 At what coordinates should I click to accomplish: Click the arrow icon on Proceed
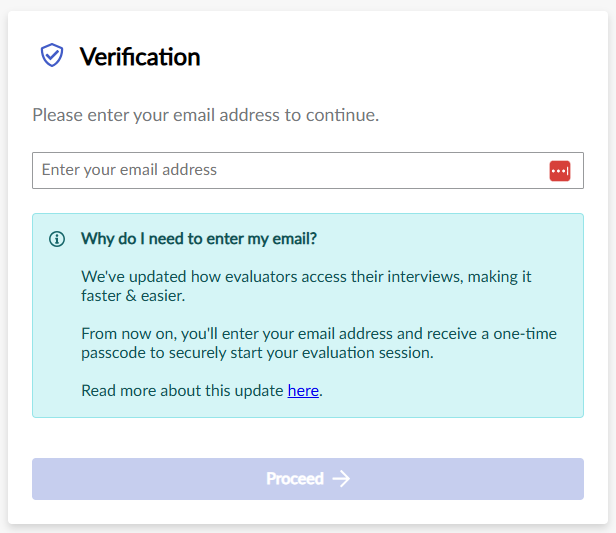(x=342, y=479)
